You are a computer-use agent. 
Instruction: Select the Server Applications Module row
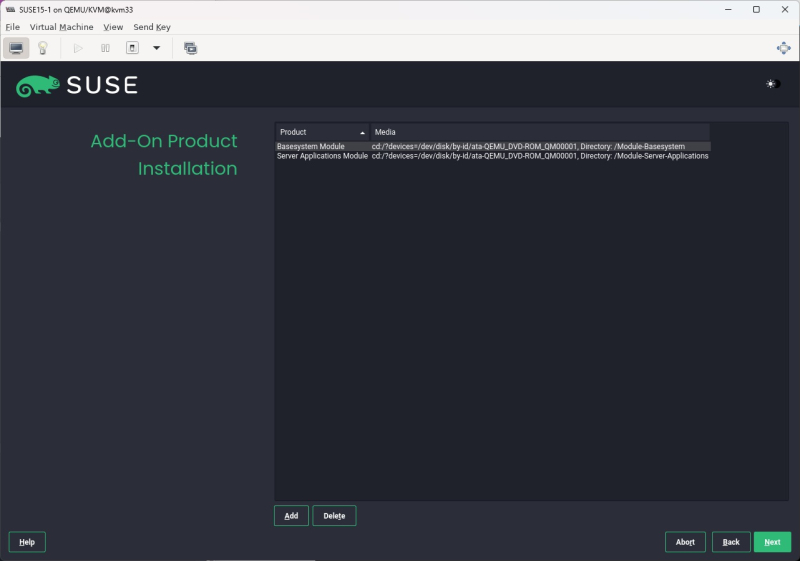pyautogui.click(x=493, y=156)
